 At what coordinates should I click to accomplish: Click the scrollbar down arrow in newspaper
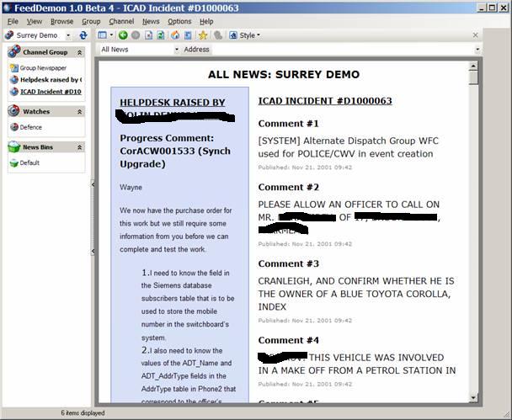pyautogui.click(x=473, y=397)
